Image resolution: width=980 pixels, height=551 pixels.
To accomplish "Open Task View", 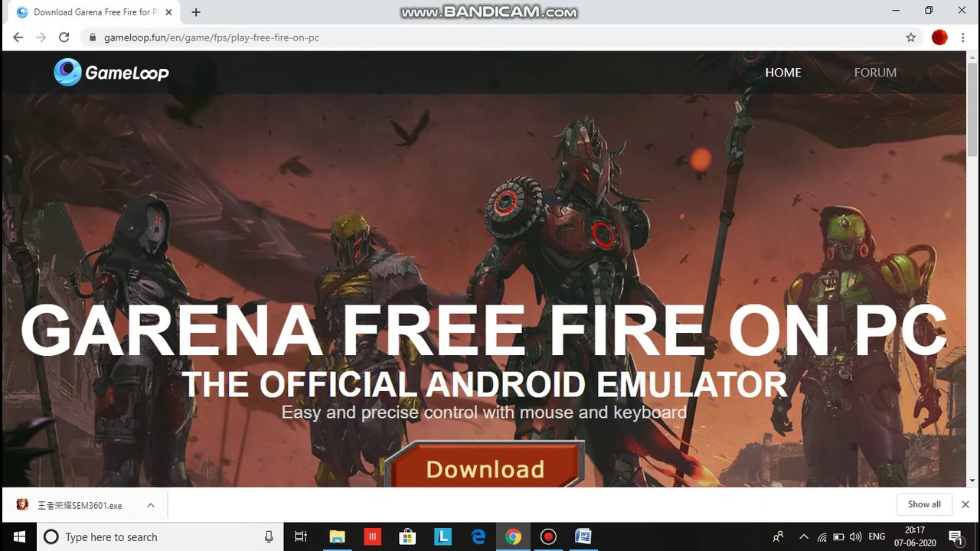I will coord(301,537).
